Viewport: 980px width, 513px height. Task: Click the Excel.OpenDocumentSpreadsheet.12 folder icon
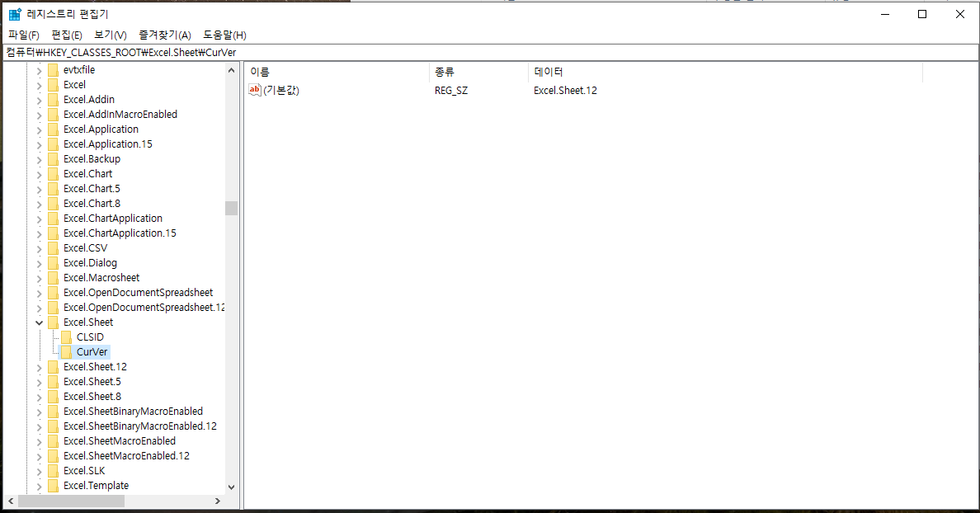53,308
